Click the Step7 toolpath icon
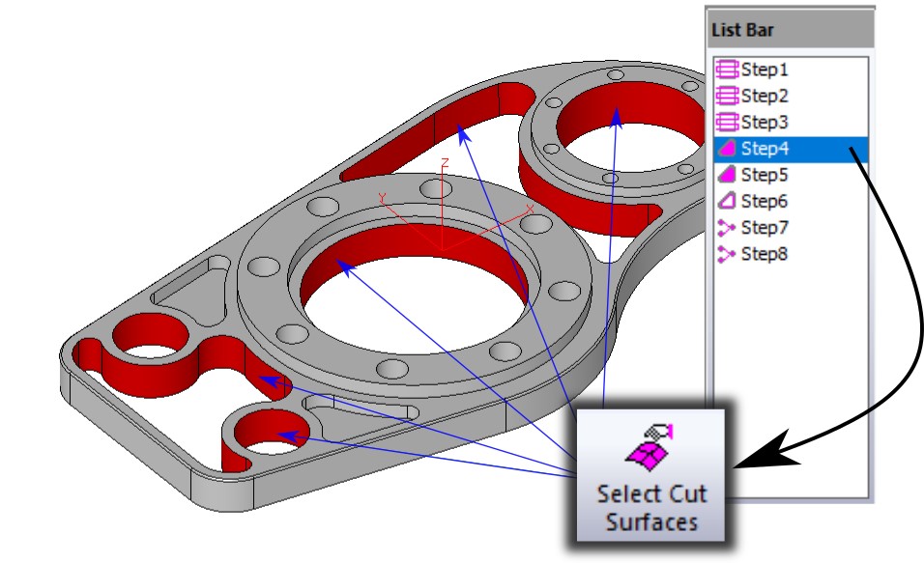 [727, 227]
